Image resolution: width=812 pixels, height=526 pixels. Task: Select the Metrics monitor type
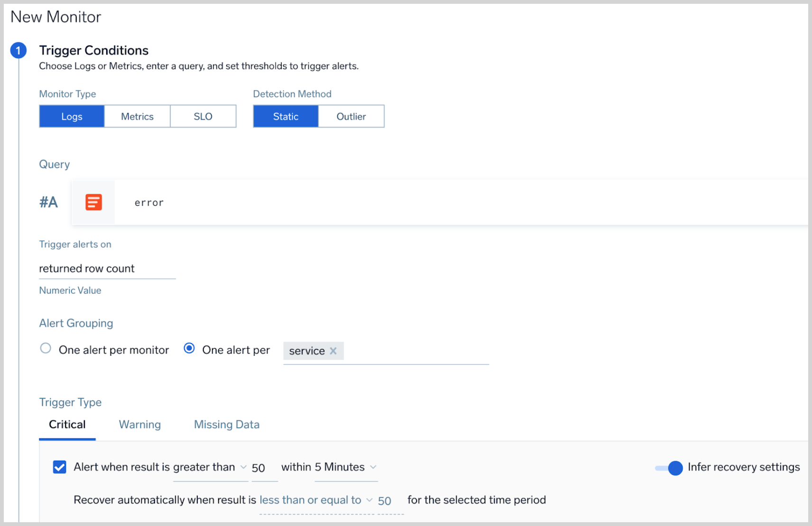(137, 117)
